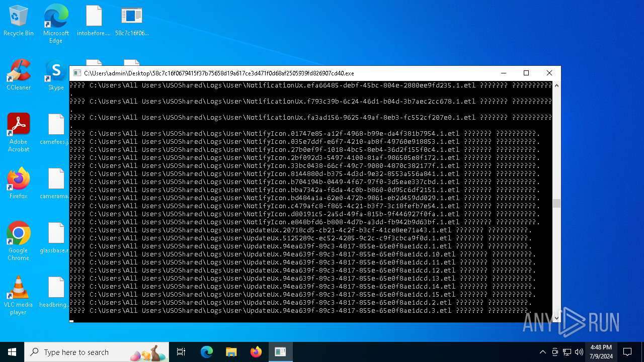Launch Adobe Acrobat from desktop
This screenshot has width=644, height=362.
pyautogui.click(x=19, y=133)
